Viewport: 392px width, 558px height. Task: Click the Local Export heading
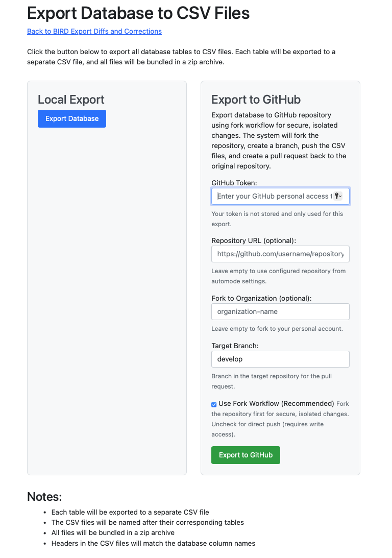click(71, 100)
